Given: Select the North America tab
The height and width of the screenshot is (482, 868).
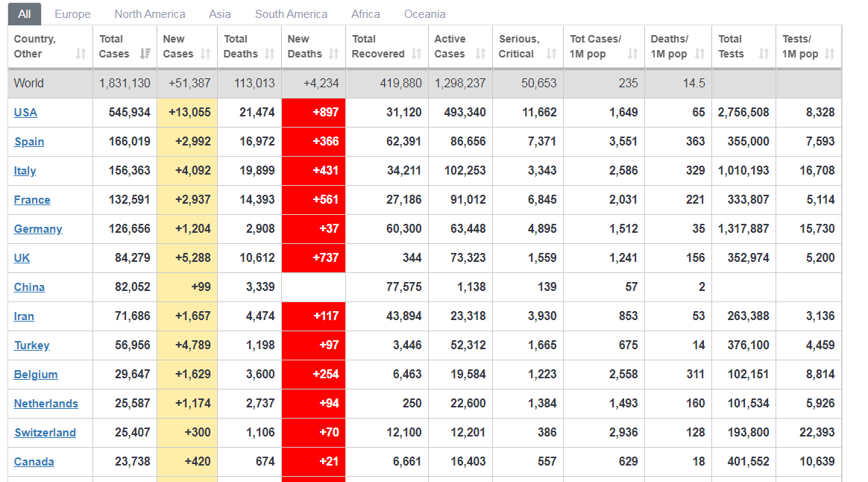Looking at the screenshot, I should tap(150, 14).
